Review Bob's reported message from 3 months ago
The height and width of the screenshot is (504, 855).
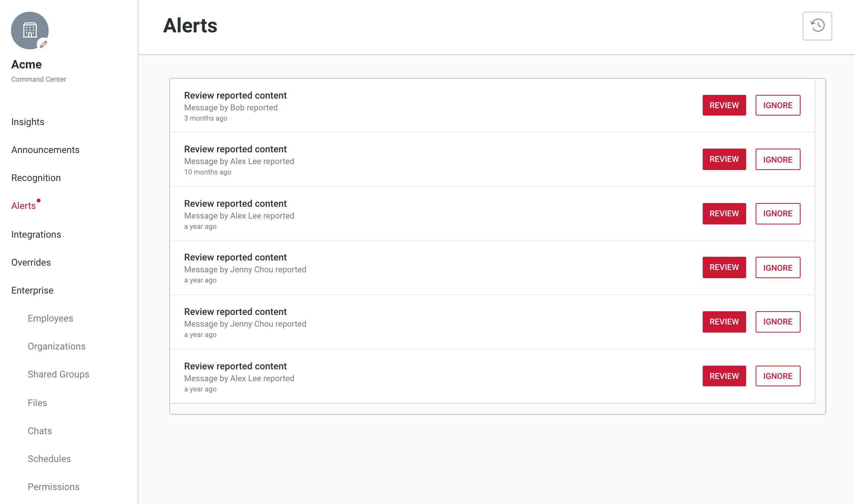click(724, 105)
